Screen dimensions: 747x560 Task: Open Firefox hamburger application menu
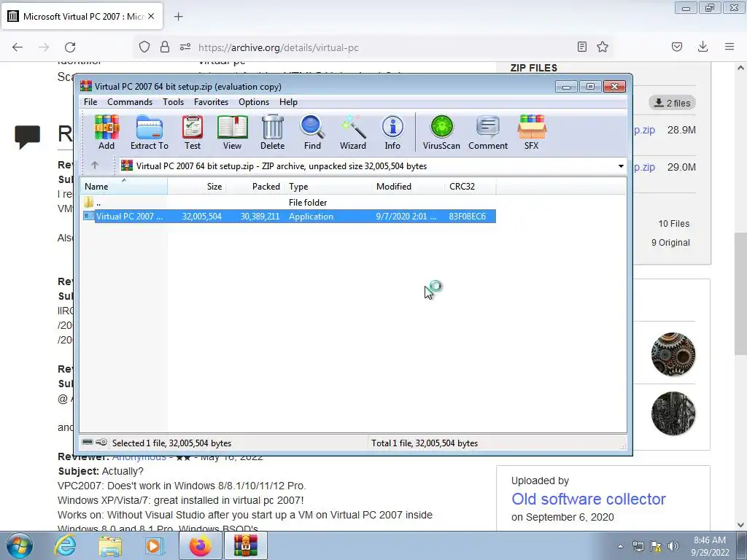point(729,47)
